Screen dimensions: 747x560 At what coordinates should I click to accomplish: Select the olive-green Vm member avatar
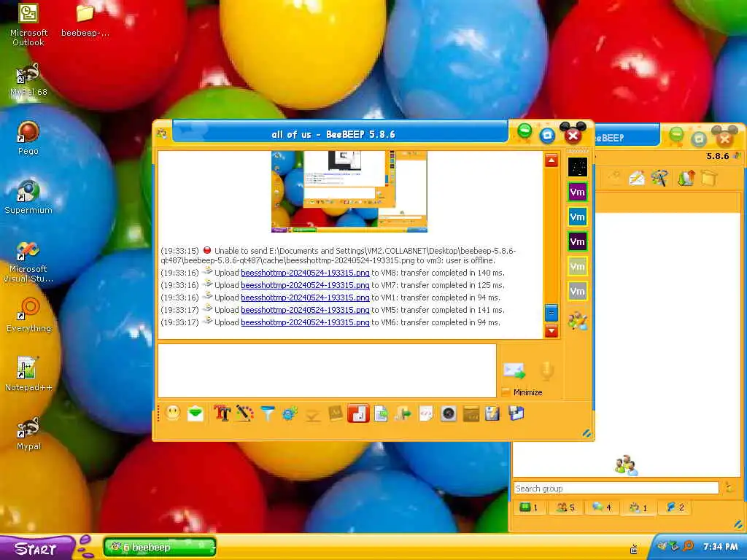click(578, 266)
